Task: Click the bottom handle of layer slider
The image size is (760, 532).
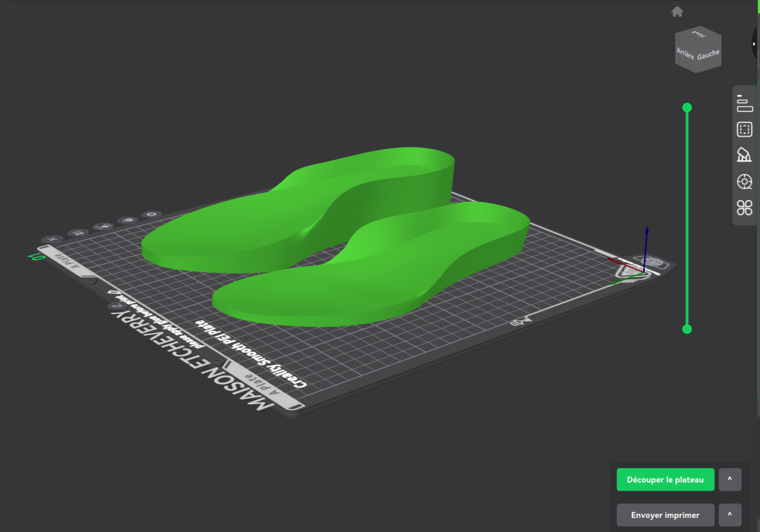Action: tap(687, 329)
